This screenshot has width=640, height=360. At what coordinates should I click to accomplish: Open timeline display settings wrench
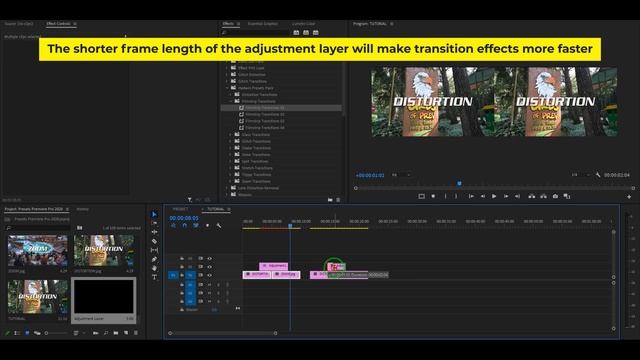(x=219, y=226)
